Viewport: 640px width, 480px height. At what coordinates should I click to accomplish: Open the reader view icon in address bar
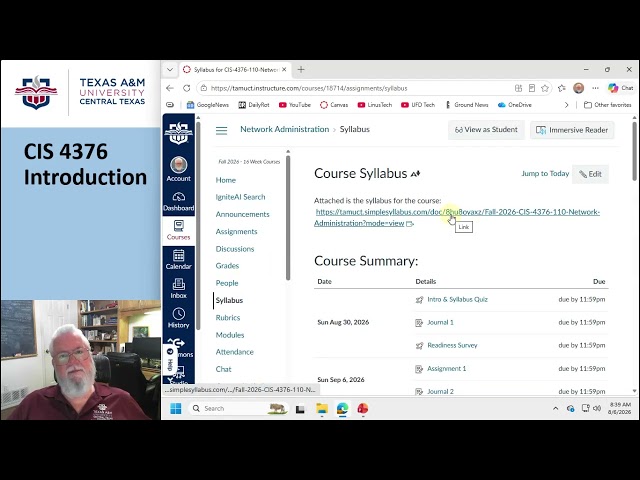(532, 88)
